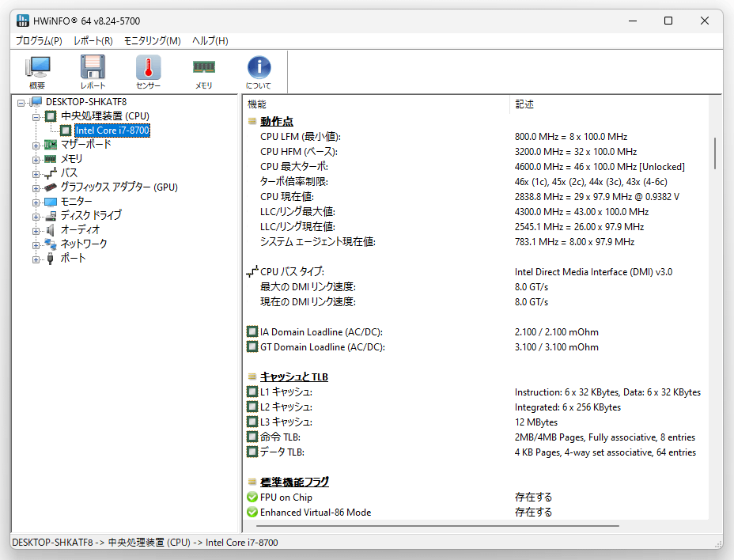Click the status bar path text
The width and height of the screenshot is (734, 560).
coord(145,543)
